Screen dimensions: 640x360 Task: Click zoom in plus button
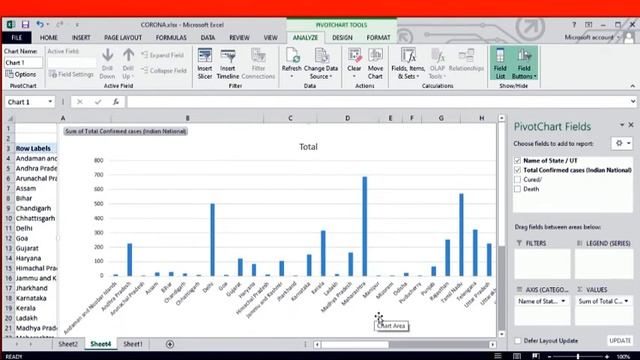pyautogui.click(x=607, y=356)
